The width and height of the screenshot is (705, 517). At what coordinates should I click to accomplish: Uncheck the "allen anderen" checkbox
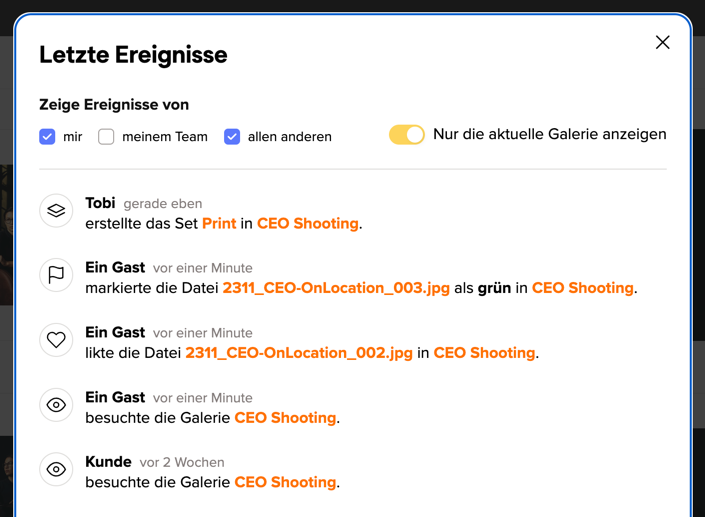pyautogui.click(x=232, y=137)
